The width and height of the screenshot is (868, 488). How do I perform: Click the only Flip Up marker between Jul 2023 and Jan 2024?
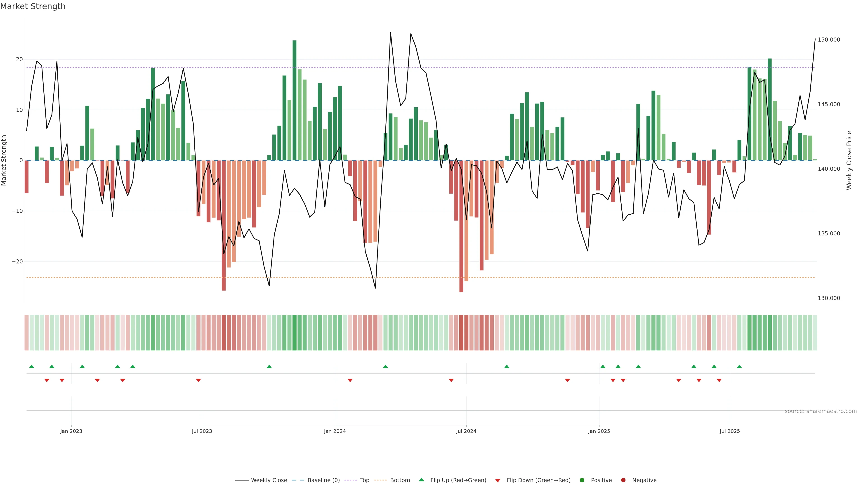269,366
